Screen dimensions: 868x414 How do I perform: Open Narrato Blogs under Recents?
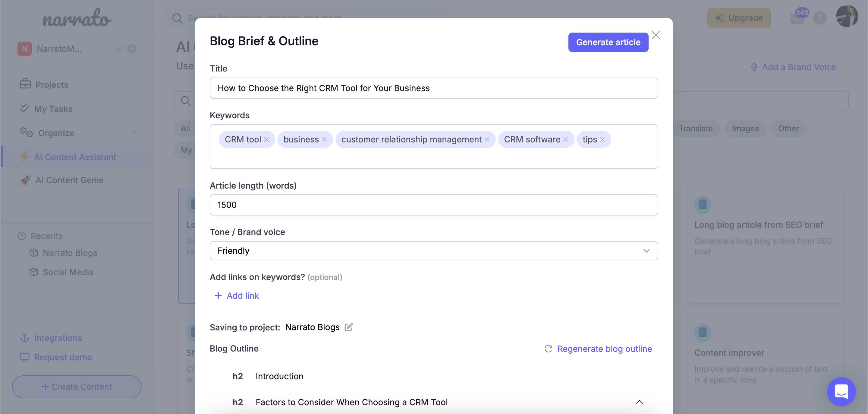70,253
